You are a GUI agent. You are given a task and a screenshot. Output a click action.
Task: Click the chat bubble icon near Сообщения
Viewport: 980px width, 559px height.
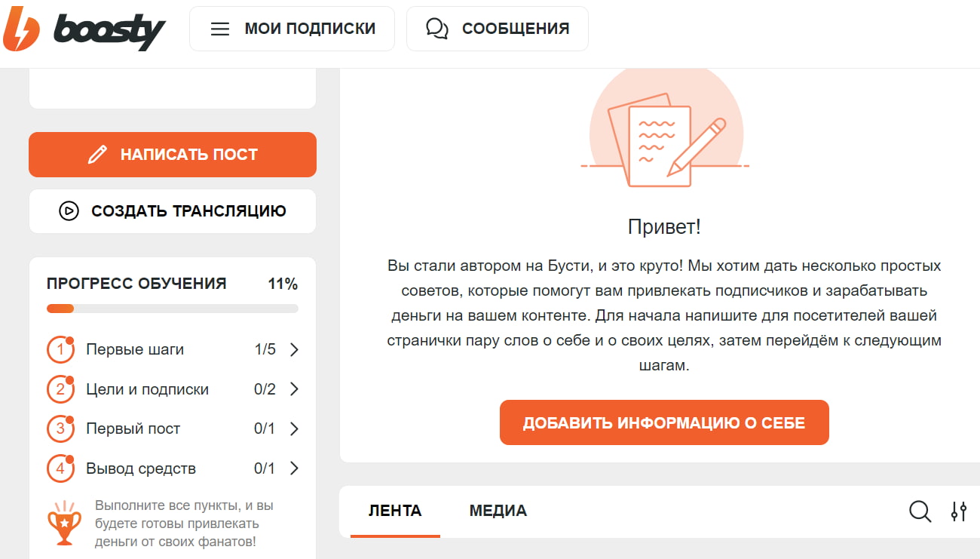pyautogui.click(x=436, y=28)
